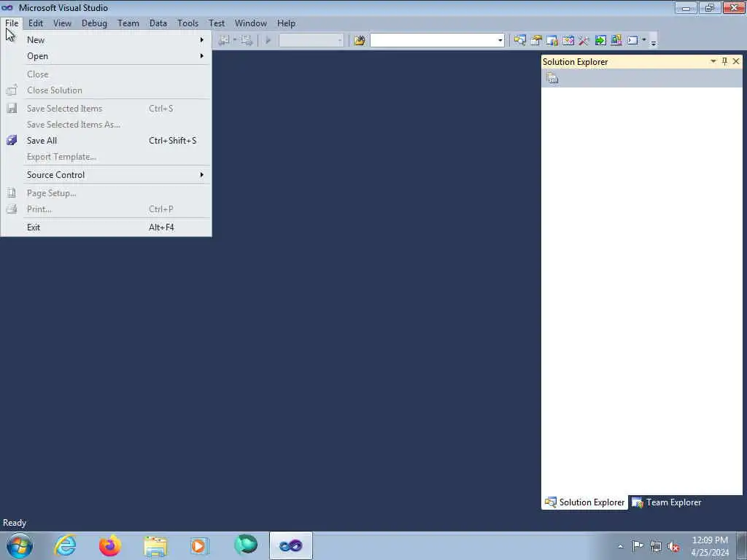The image size is (747, 560).
Task: Open the Toolbox toolbar icon
Action: point(584,41)
